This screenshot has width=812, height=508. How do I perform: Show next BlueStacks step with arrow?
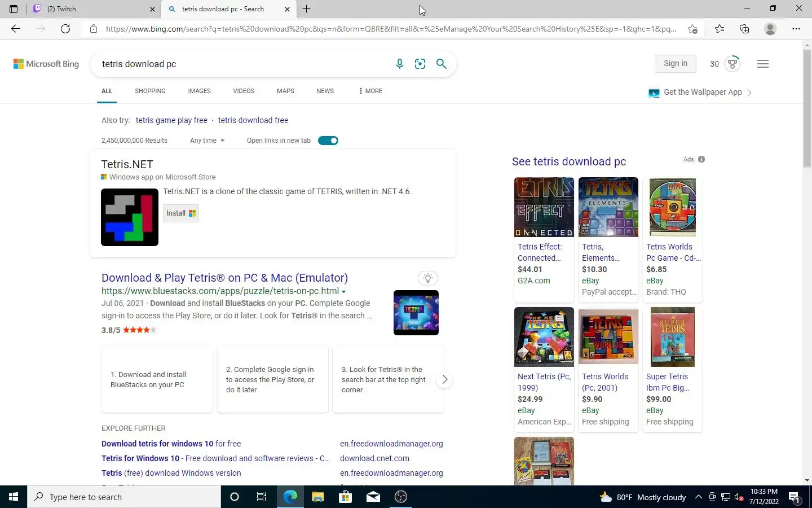coord(445,379)
